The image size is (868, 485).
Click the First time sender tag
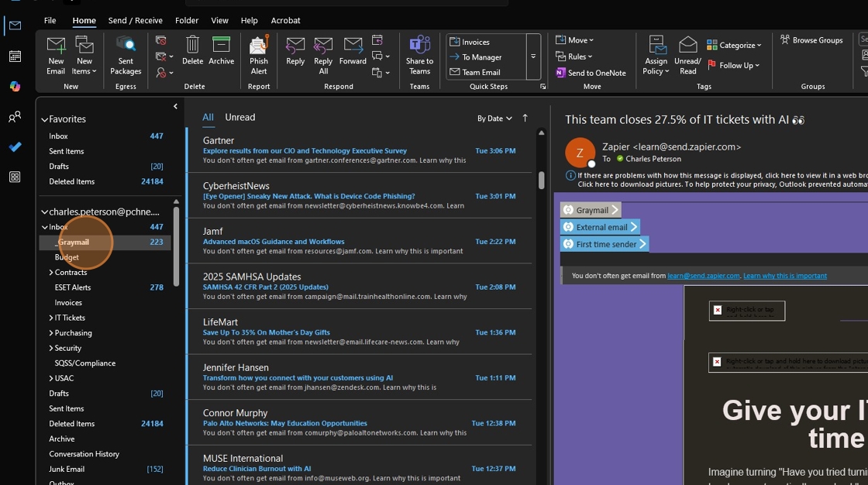pyautogui.click(x=604, y=244)
